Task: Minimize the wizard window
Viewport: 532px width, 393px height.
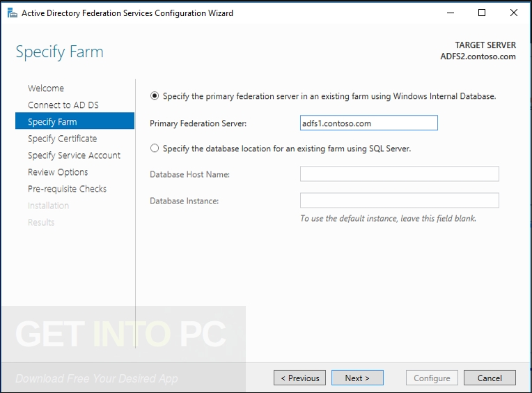Action: tap(451, 13)
